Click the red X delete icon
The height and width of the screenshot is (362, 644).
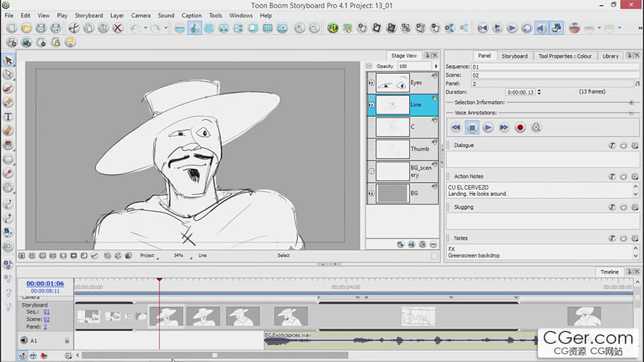(117, 29)
